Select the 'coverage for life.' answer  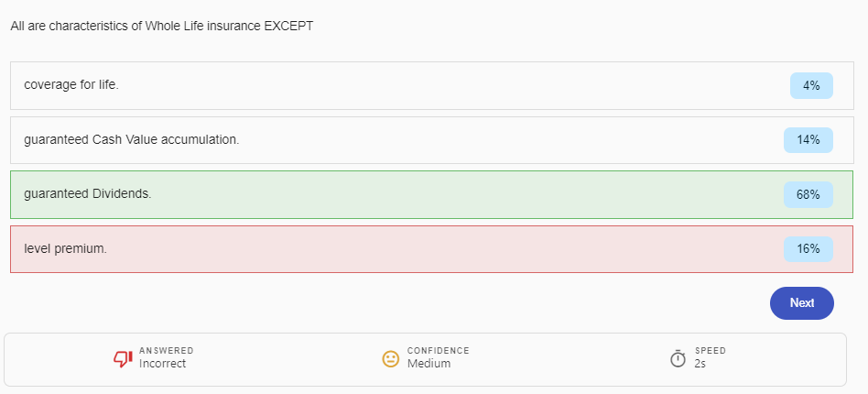[x=71, y=85]
